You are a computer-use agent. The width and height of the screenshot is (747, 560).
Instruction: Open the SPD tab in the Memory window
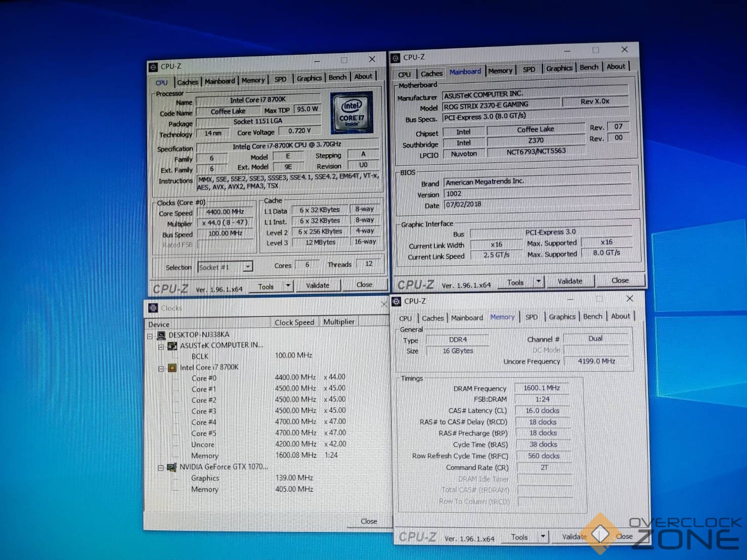(532, 317)
